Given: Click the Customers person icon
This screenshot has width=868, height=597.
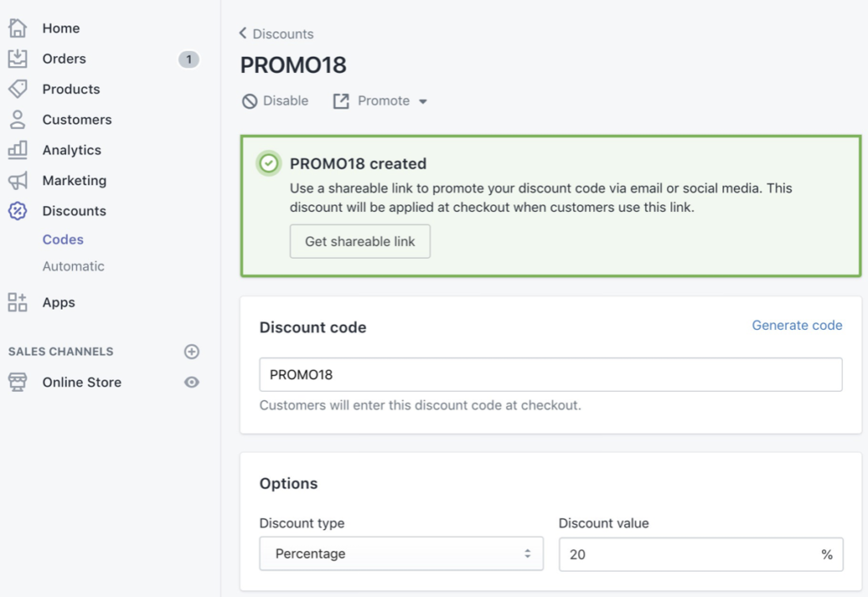Looking at the screenshot, I should (17, 120).
